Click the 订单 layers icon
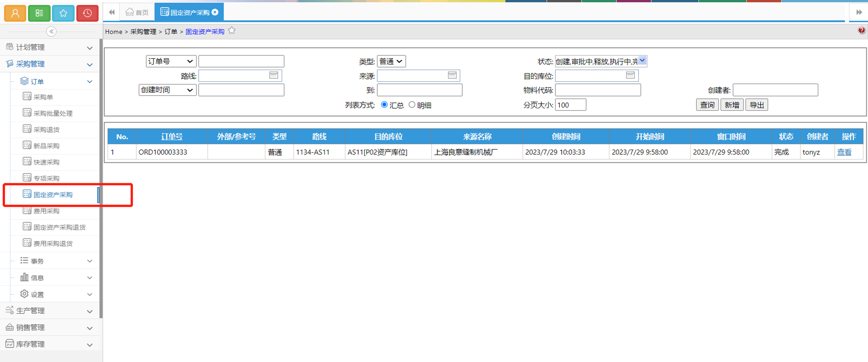The width and height of the screenshot is (868, 362). pyautogui.click(x=24, y=81)
